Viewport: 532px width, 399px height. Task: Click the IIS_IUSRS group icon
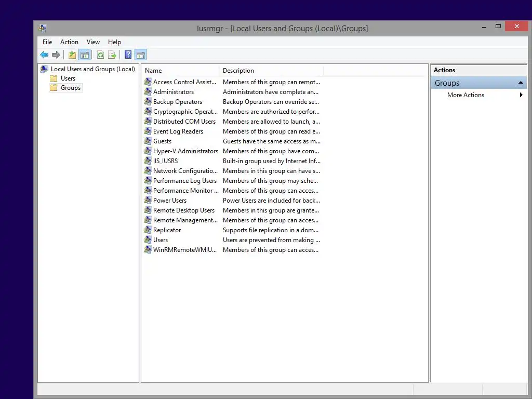click(148, 161)
